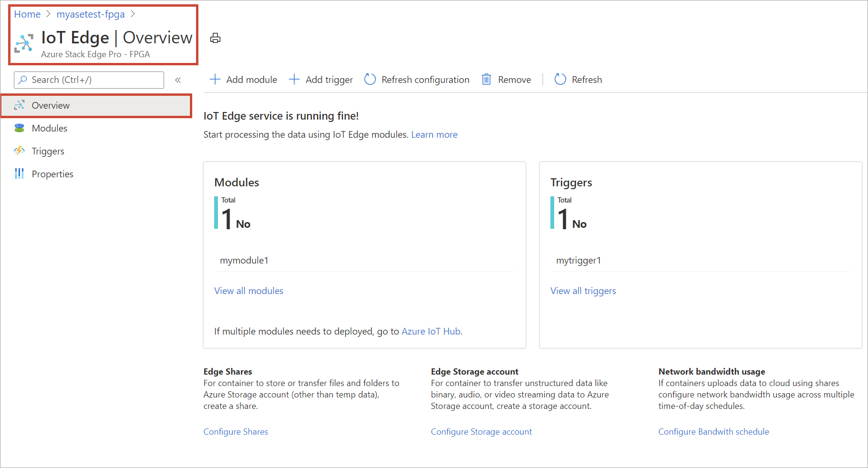Click the print icon beside the title
This screenshot has height=468, width=868.
coord(215,38)
